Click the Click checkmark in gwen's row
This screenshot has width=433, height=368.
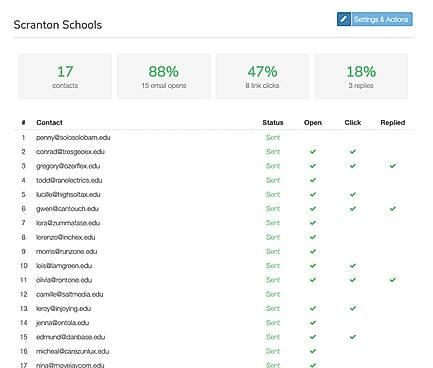coord(353,209)
